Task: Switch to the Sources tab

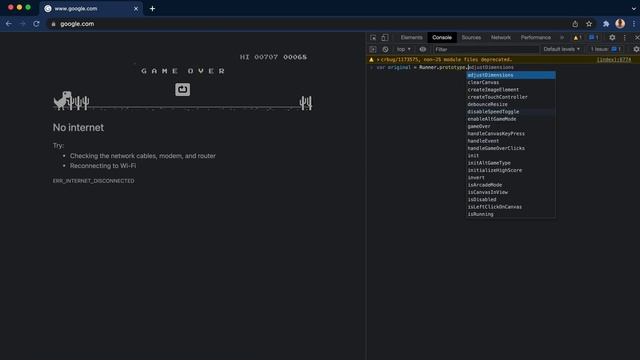Action: point(471,38)
